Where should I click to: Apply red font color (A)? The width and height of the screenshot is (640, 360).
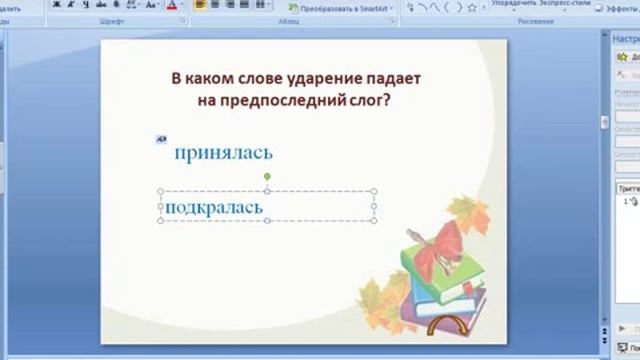tap(172, 4)
